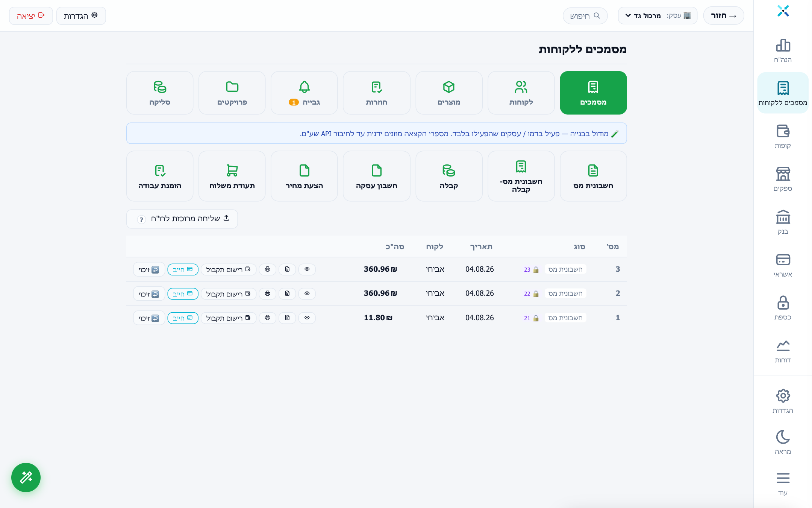Open document file icon for row 2
The image size is (812, 508).
click(x=287, y=294)
